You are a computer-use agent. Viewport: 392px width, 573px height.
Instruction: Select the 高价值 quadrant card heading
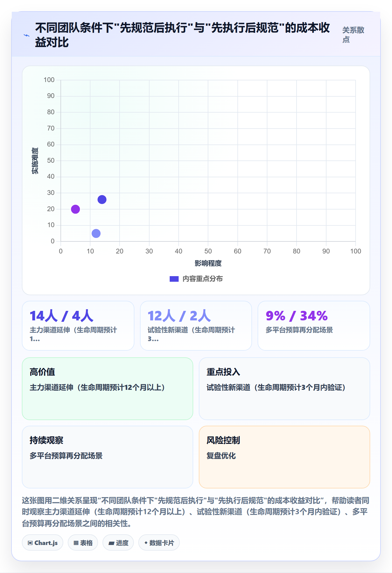point(42,372)
